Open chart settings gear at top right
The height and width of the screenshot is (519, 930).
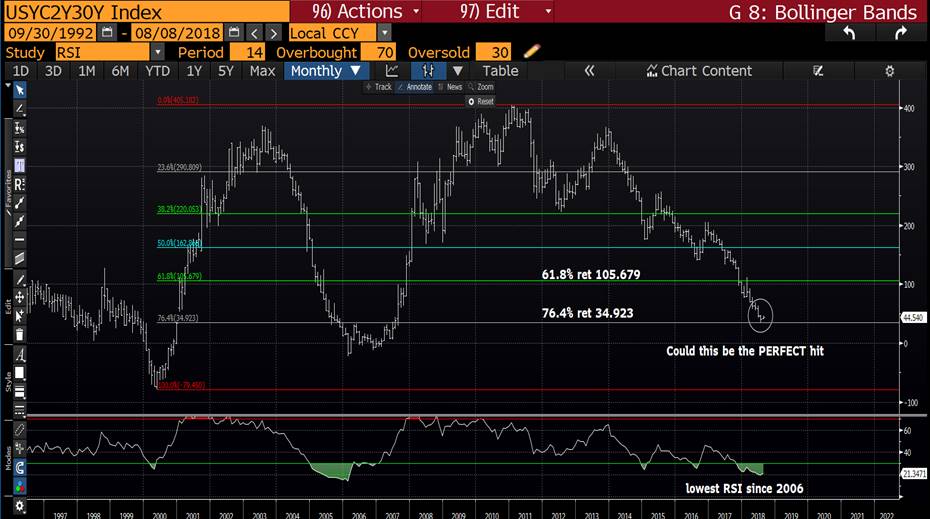click(x=889, y=71)
